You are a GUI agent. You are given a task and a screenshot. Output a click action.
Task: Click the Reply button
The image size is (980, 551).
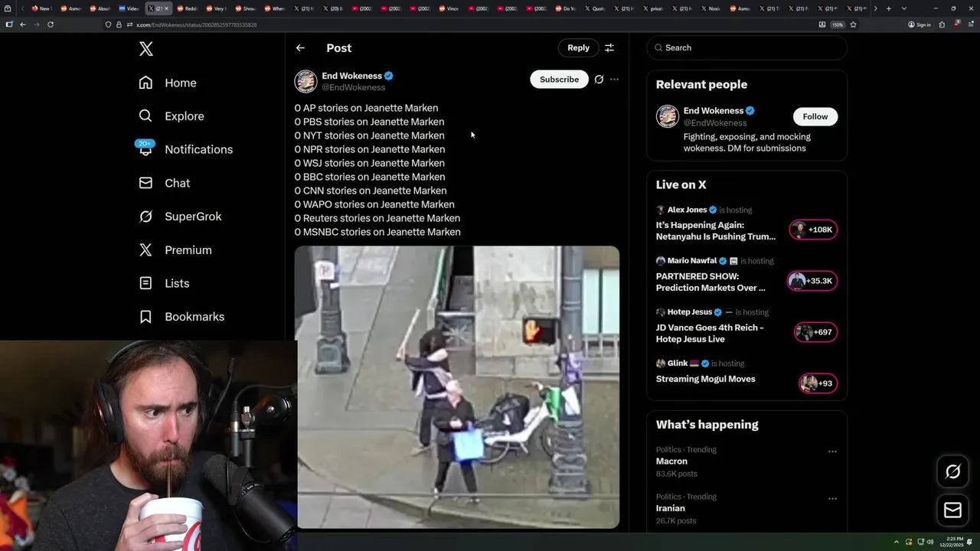[578, 47]
